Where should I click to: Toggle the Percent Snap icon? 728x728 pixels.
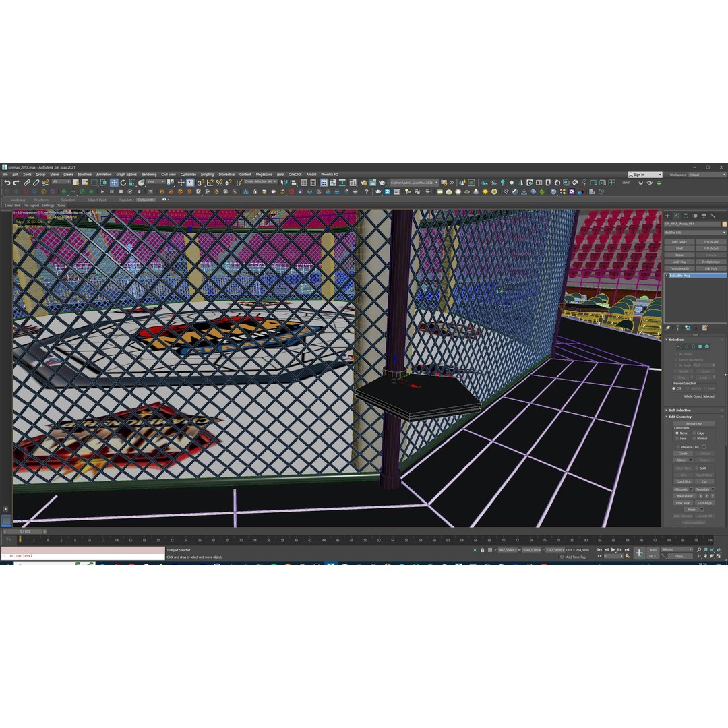[x=219, y=183]
